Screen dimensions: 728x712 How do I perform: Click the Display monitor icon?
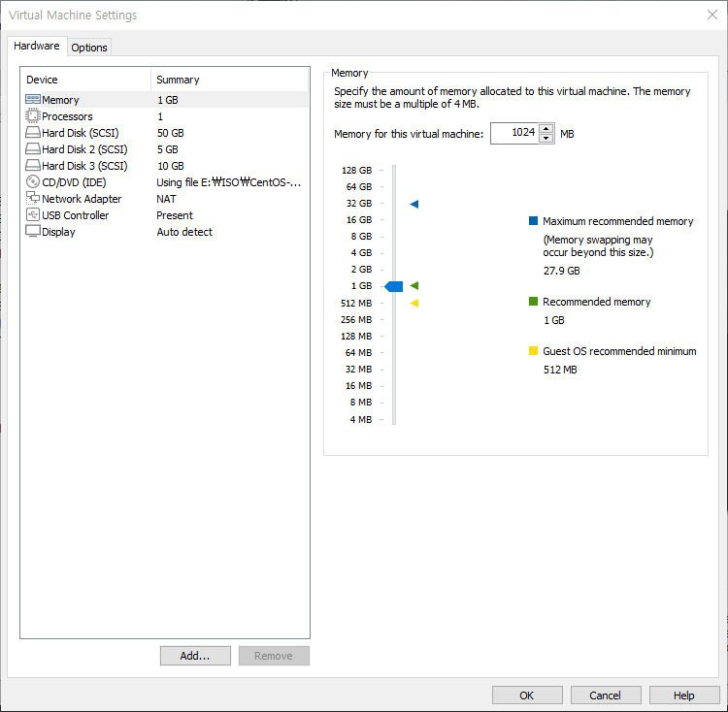[x=32, y=231]
